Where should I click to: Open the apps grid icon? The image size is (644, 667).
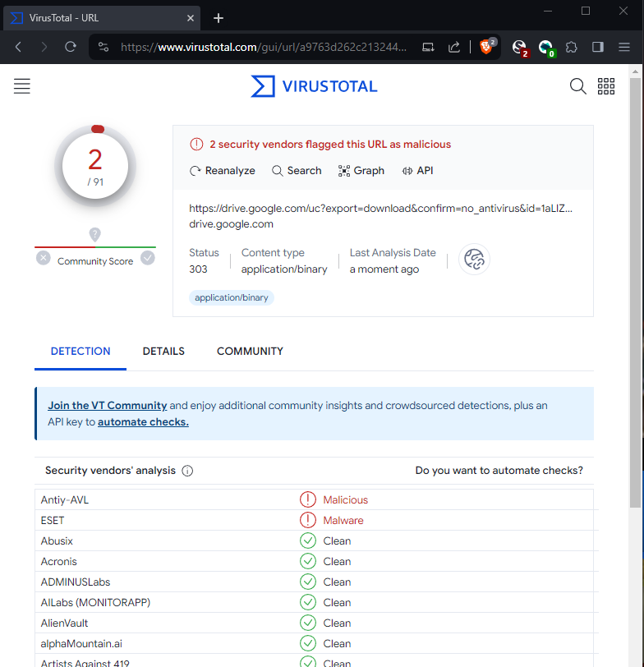[x=605, y=86]
